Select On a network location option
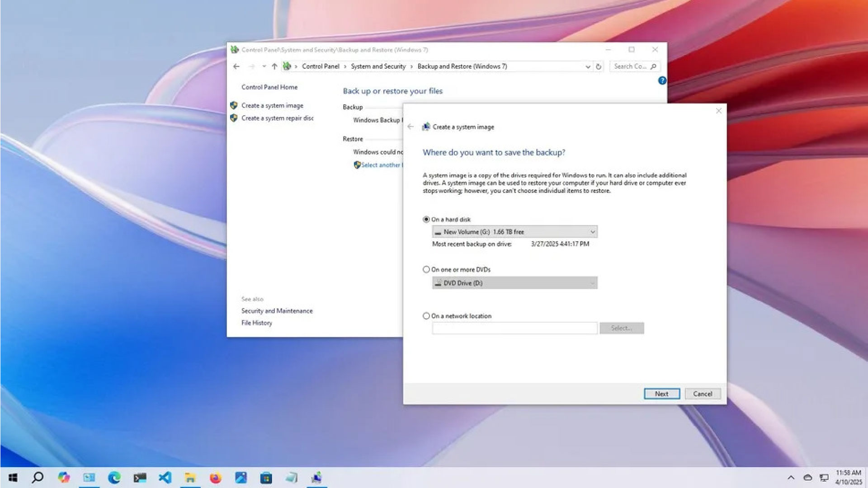Screen dimensions: 868x488 [426, 316]
